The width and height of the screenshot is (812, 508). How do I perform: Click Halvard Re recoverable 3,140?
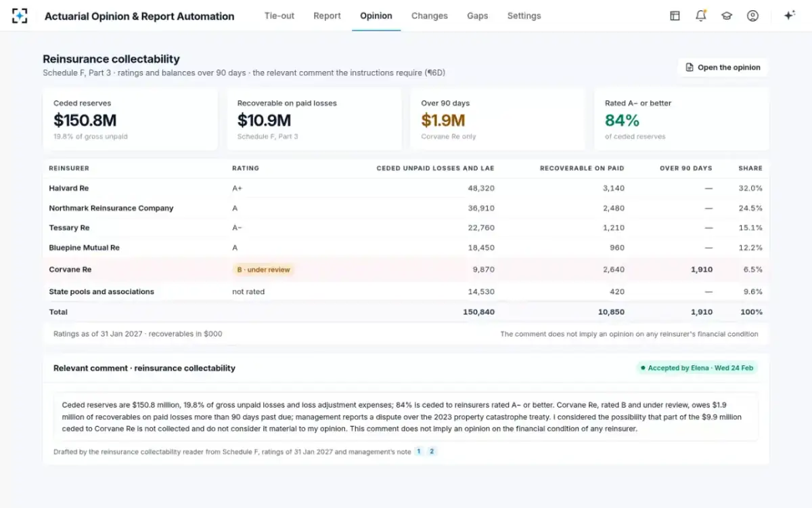(x=614, y=188)
